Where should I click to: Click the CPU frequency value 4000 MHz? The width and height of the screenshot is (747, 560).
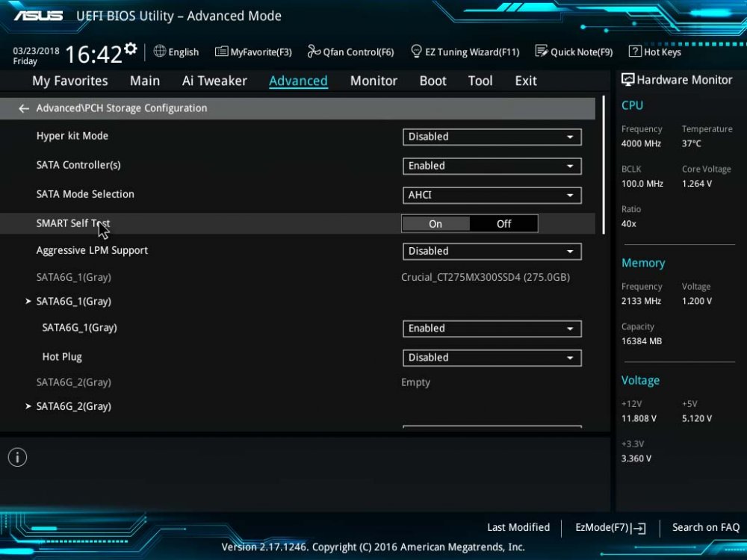coord(641,144)
